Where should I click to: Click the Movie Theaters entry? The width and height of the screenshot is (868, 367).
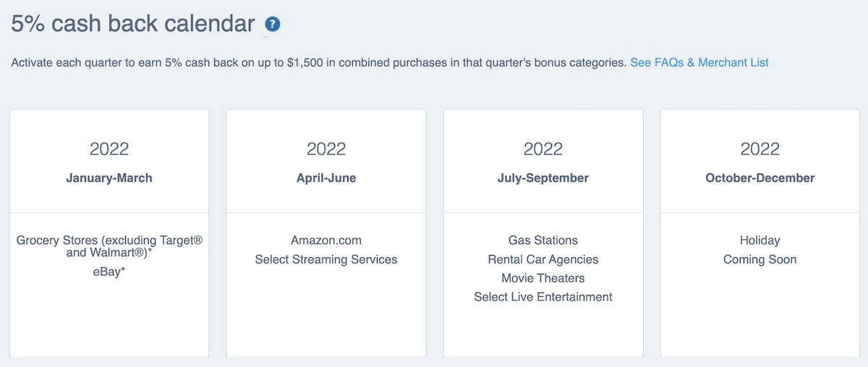click(543, 278)
